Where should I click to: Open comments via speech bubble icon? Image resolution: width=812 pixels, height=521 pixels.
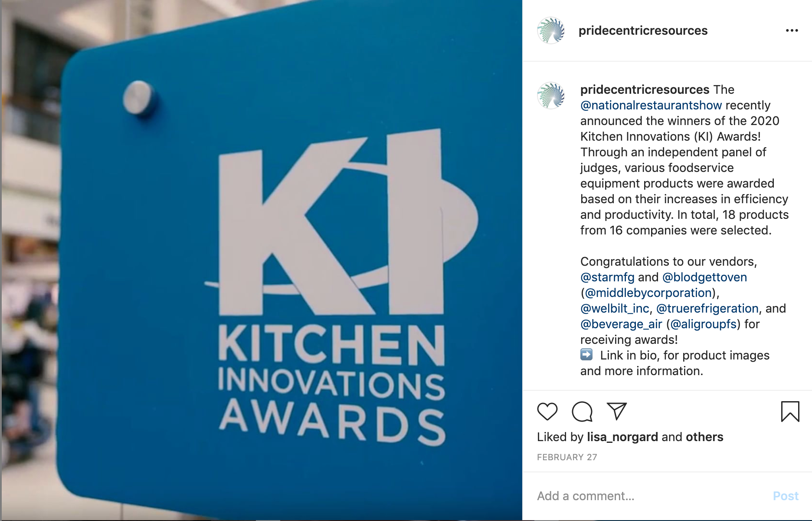click(x=582, y=411)
